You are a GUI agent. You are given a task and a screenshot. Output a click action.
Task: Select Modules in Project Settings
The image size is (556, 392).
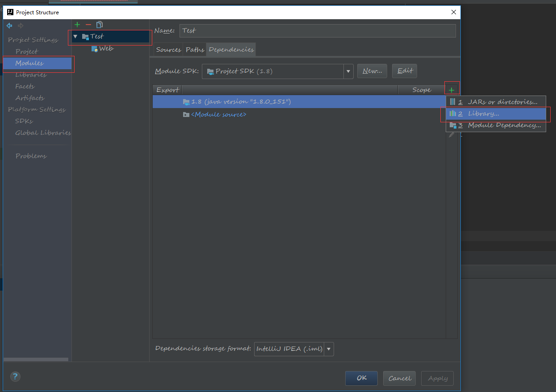coord(38,63)
